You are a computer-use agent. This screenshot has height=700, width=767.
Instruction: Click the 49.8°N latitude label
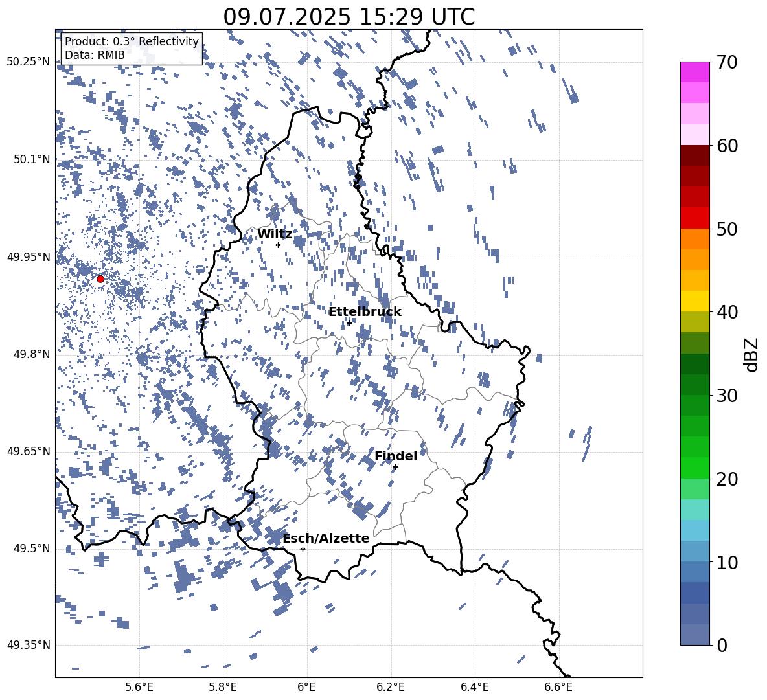coord(32,354)
